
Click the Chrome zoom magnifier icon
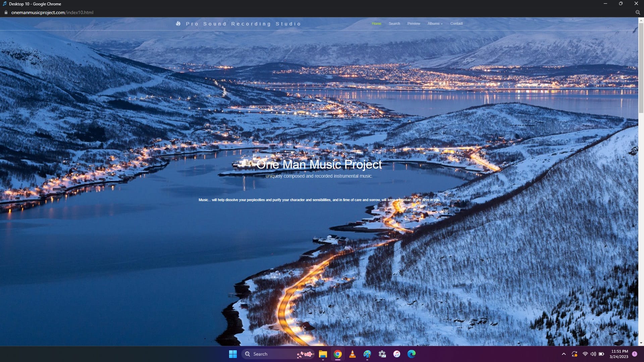(638, 12)
